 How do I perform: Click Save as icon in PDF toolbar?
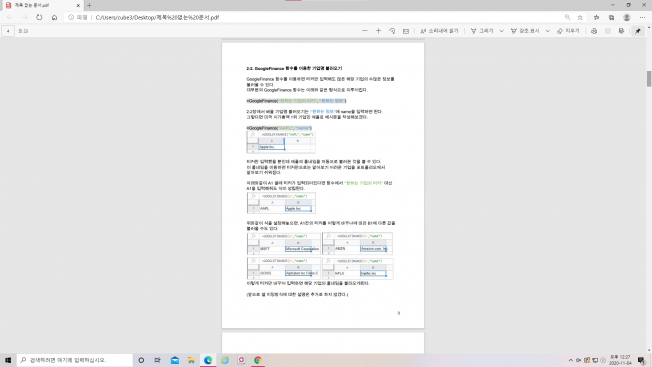point(621,31)
